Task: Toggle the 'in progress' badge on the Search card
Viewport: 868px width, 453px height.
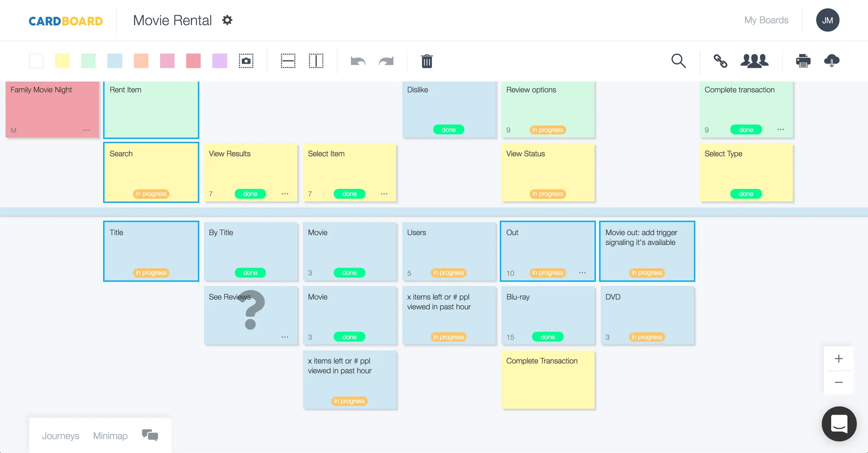Action: pos(151,193)
